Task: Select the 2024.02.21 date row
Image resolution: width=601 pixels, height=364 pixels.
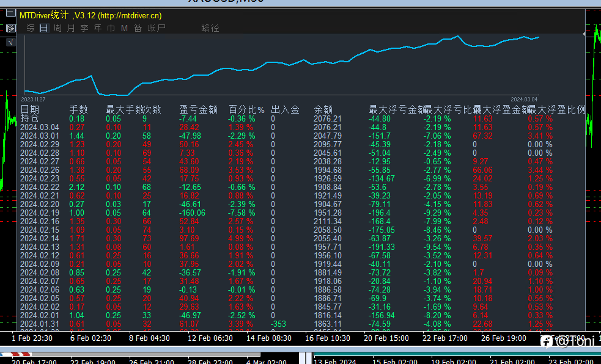Action: (40, 195)
